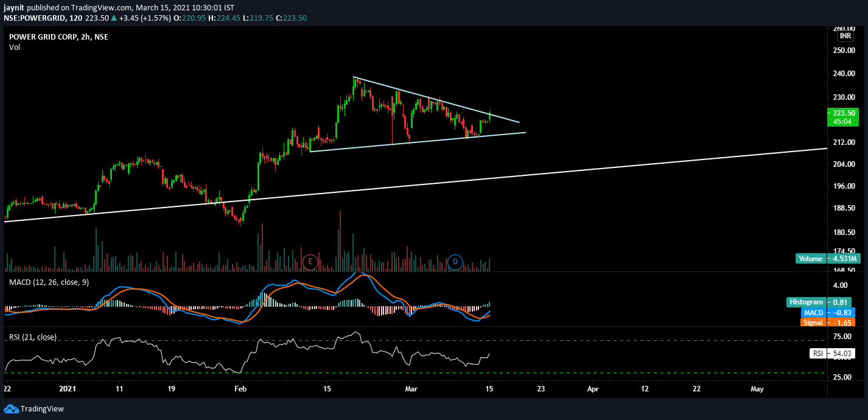
Task: Click the 'May' date axis label
Action: [757, 388]
